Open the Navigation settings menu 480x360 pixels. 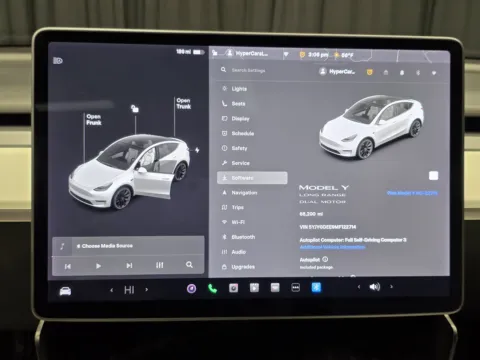pyautogui.click(x=252, y=193)
